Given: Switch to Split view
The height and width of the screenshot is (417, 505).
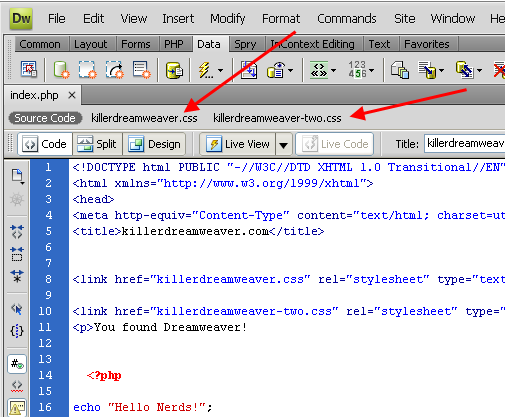Looking at the screenshot, I should click(97, 144).
